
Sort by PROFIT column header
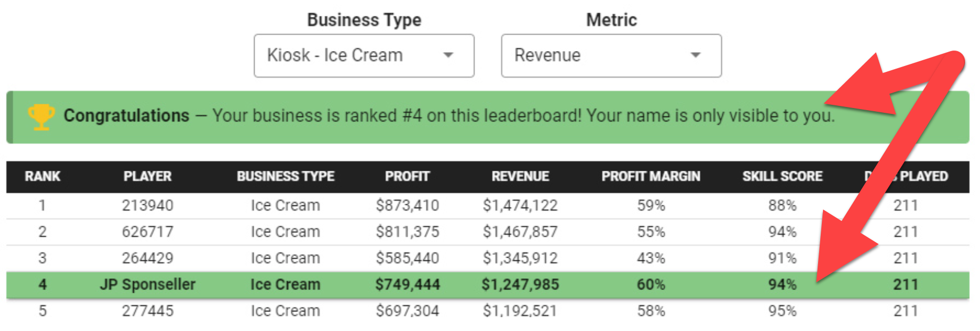[407, 177]
